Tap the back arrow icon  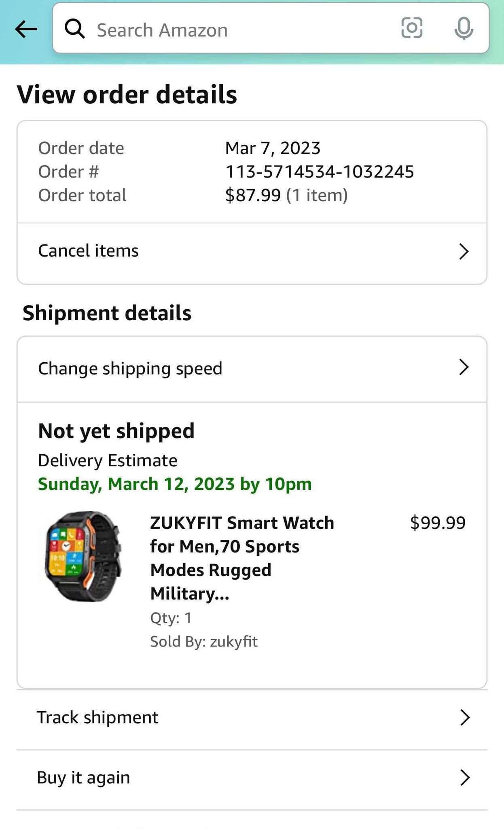tap(26, 29)
